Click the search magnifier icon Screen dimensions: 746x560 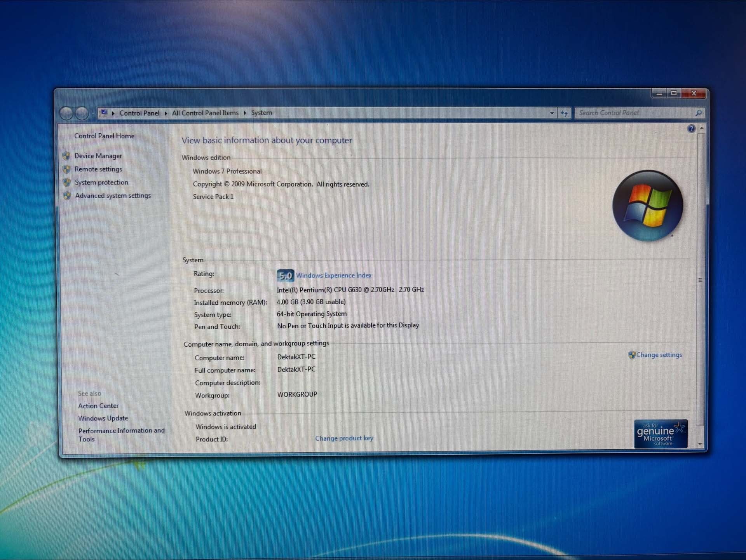tap(698, 113)
